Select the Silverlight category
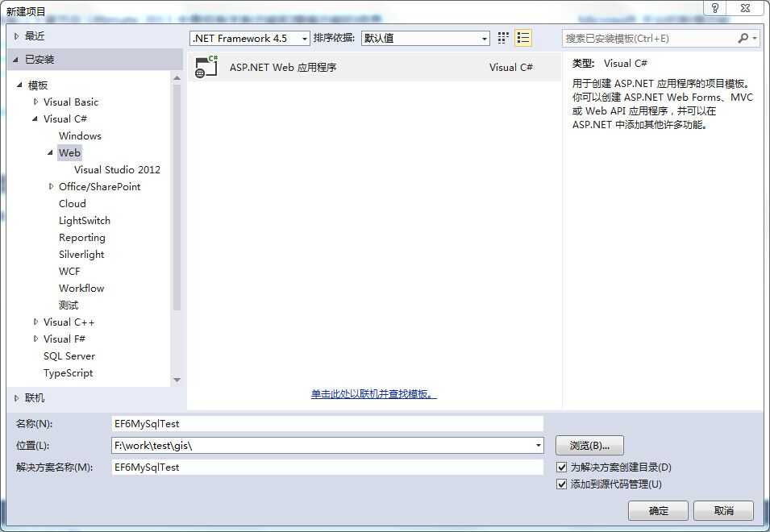 coord(81,254)
